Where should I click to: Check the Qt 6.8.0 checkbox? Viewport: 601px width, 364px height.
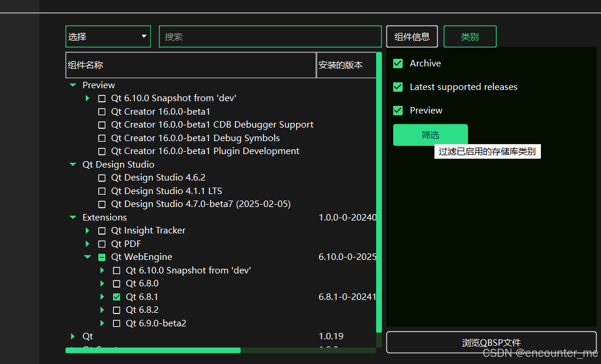tap(117, 284)
